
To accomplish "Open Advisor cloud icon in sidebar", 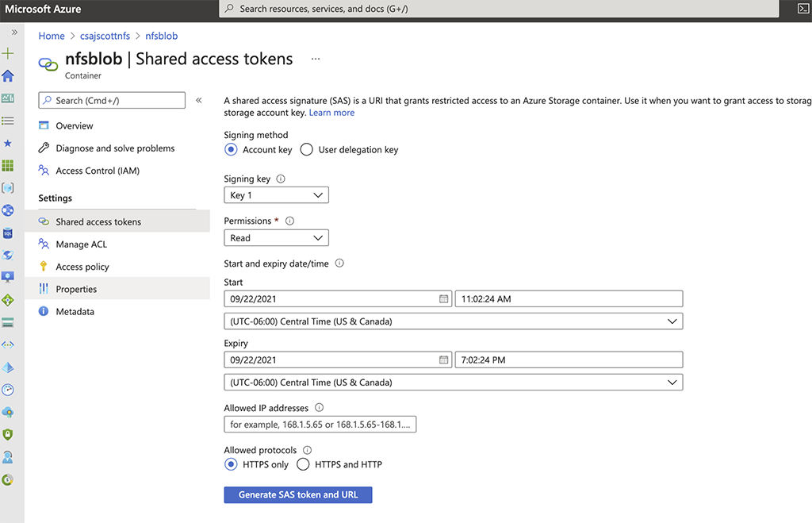I will [x=8, y=412].
